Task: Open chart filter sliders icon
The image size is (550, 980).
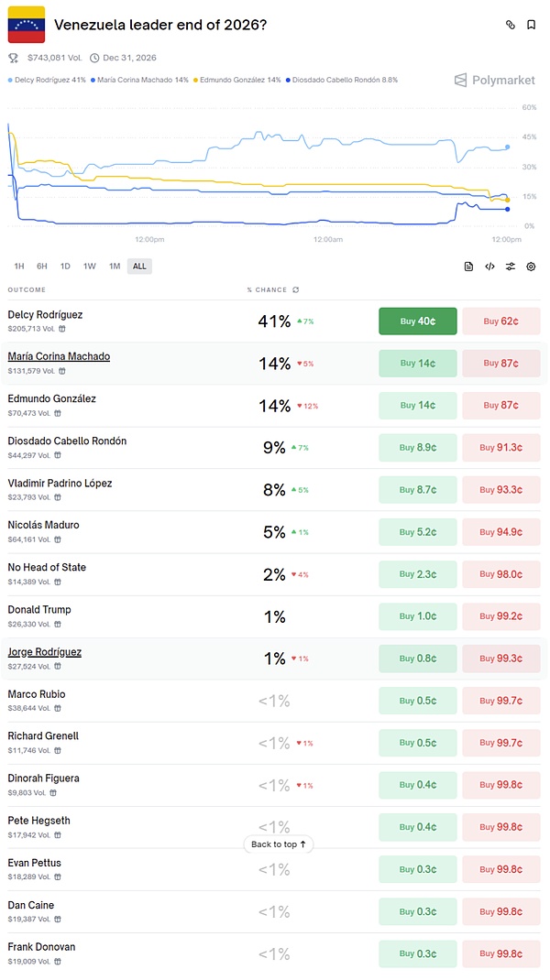Action: coord(510,267)
